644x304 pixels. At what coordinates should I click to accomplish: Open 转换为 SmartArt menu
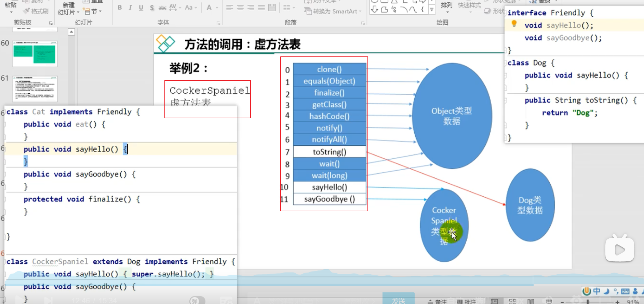pos(333,11)
